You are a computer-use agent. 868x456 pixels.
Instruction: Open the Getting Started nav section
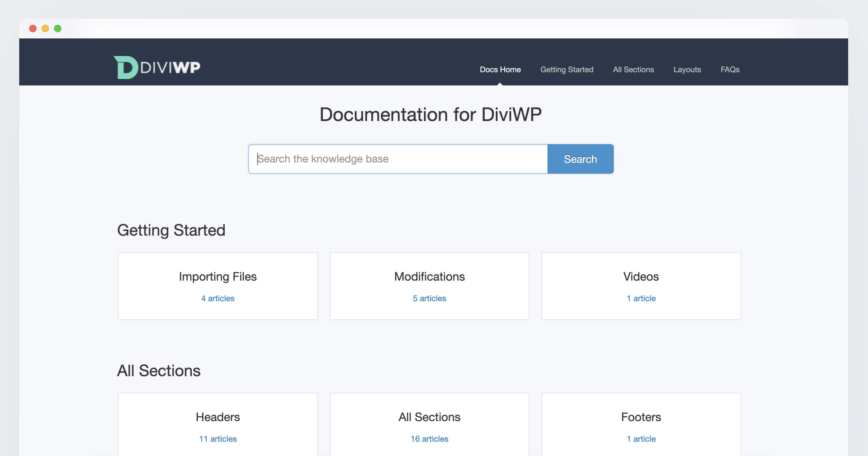[x=567, y=69]
